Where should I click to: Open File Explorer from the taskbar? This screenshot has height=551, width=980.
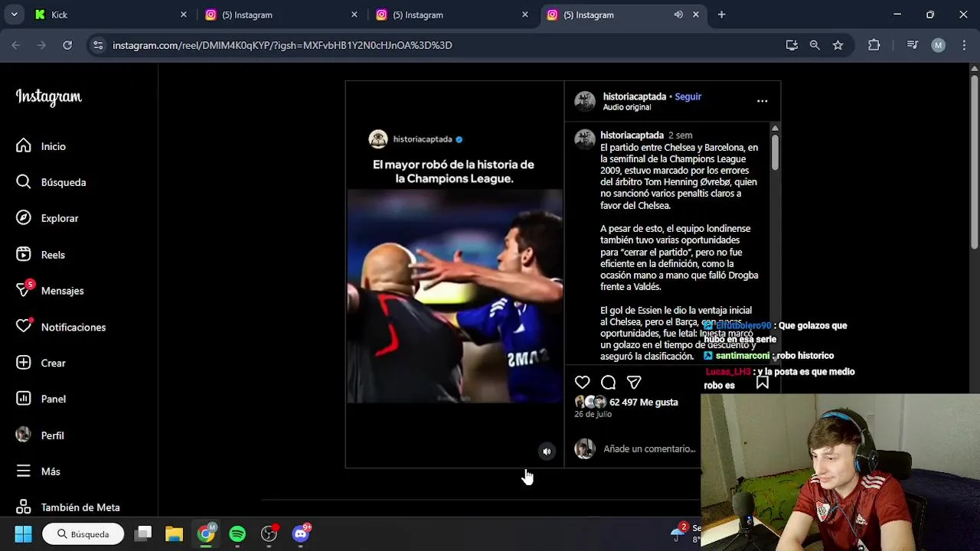[x=175, y=534]
